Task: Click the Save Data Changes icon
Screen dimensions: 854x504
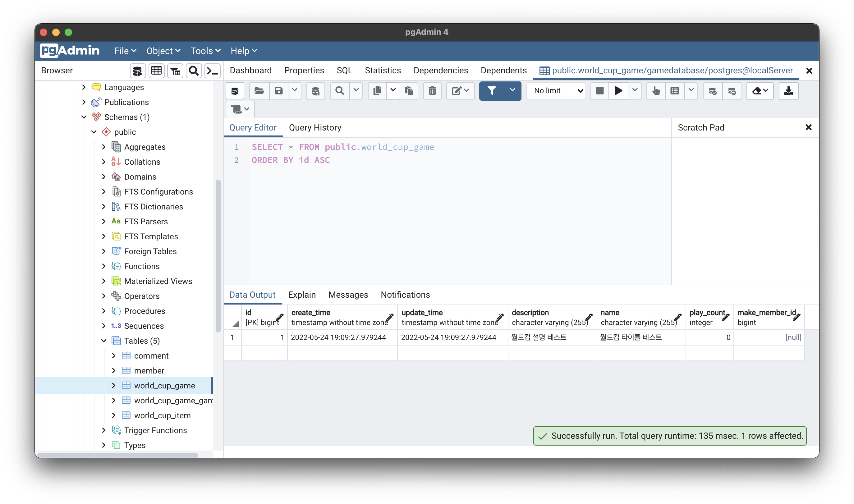Action: point(316,91)
